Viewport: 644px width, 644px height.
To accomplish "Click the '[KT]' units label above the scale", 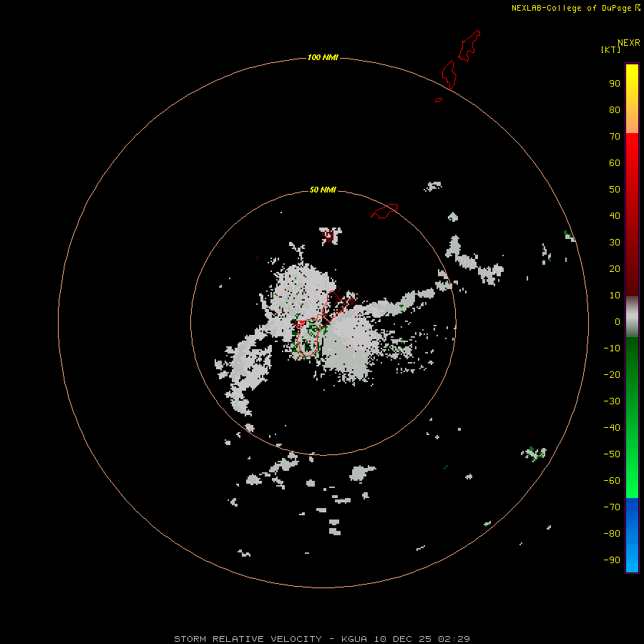I will coord(610,49).
